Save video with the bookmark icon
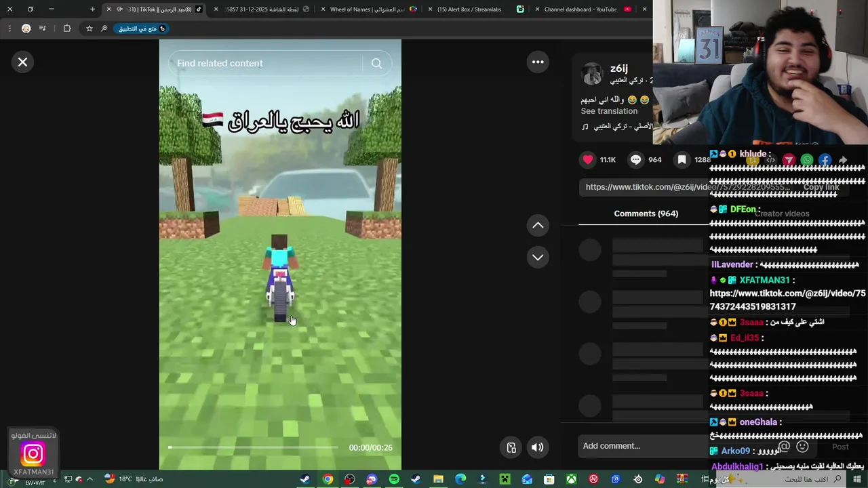 [x=682, y=159]
